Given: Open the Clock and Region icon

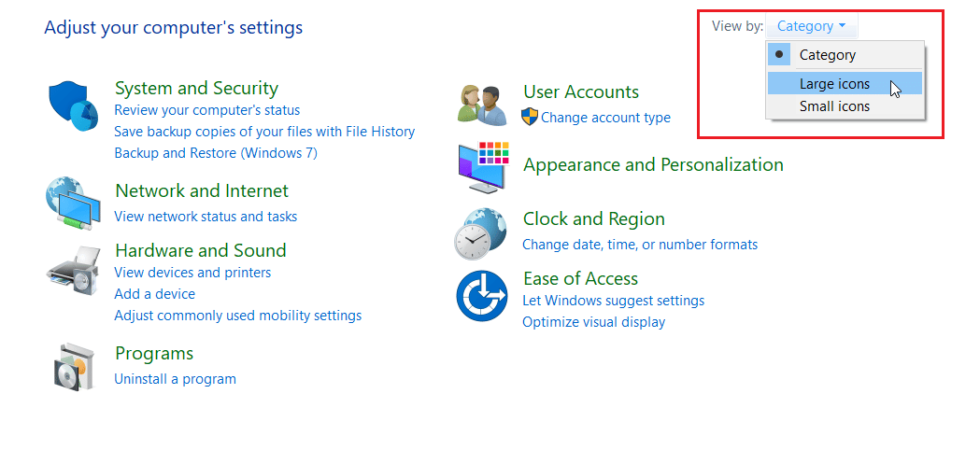Looking at the screenshot, I should pos(480,233).
